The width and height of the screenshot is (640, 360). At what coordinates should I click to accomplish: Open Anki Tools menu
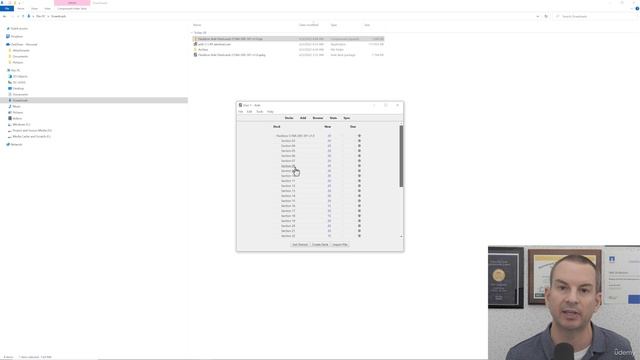tap(260, 111)
